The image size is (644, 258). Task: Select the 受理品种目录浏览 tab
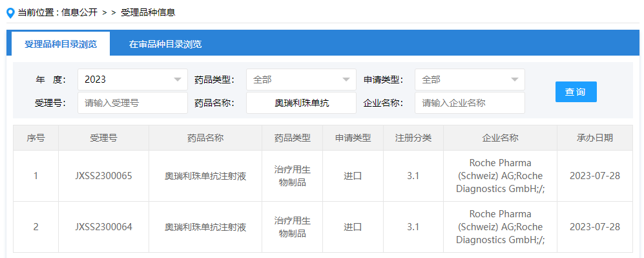click(x=60, y=44)
